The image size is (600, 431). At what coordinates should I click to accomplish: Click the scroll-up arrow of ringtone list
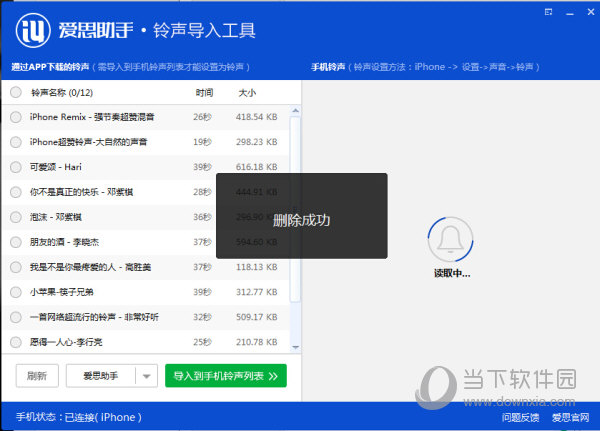tap(295, 111)
